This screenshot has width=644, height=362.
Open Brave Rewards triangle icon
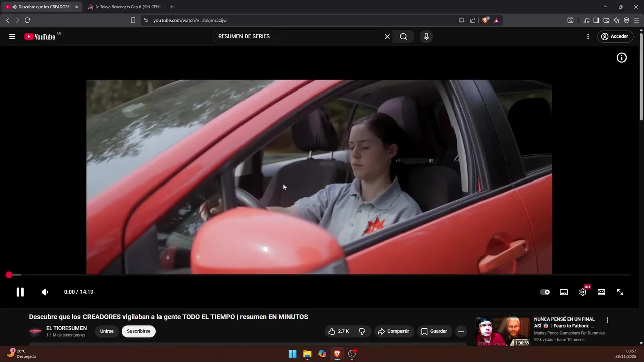(x=496, y=20)
